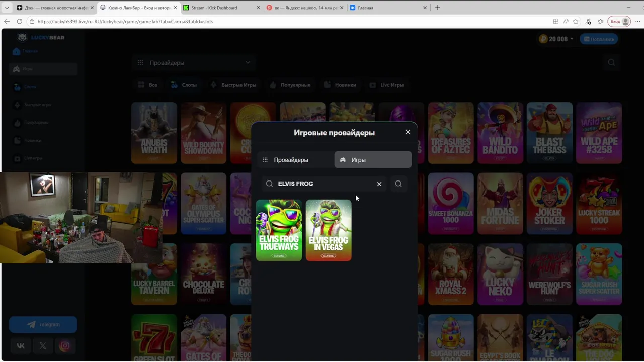The height and width of the screenshot is (362, 644).
Task: Select the Популярные category filter
Action: pos(290,85)
